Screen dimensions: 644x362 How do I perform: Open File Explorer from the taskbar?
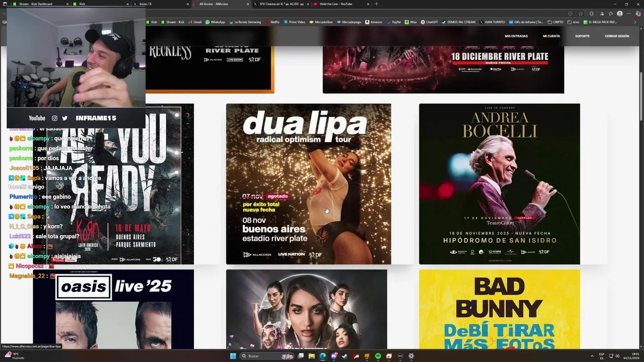[x=311, y=356]
